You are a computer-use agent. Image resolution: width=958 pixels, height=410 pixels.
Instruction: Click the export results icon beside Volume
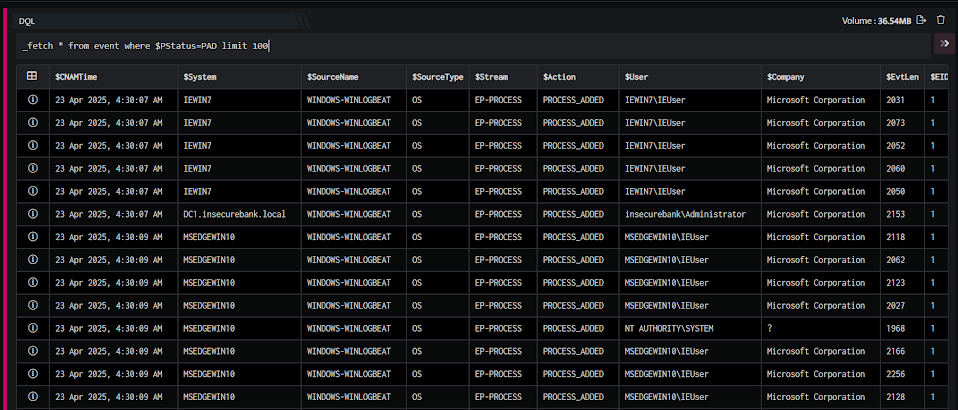922,20
